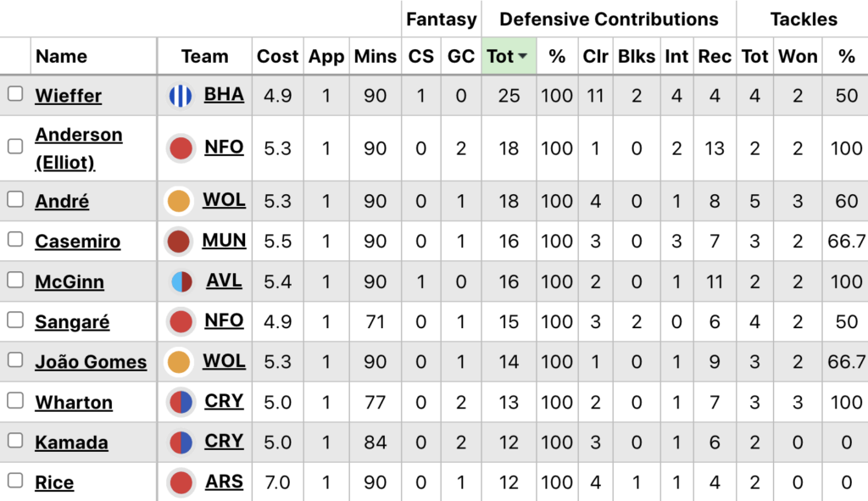This screenshot has width=868, height=501.
Task: Select the Casemiro row checkbox
Action: pyautogui.click(x=15, y=240)
